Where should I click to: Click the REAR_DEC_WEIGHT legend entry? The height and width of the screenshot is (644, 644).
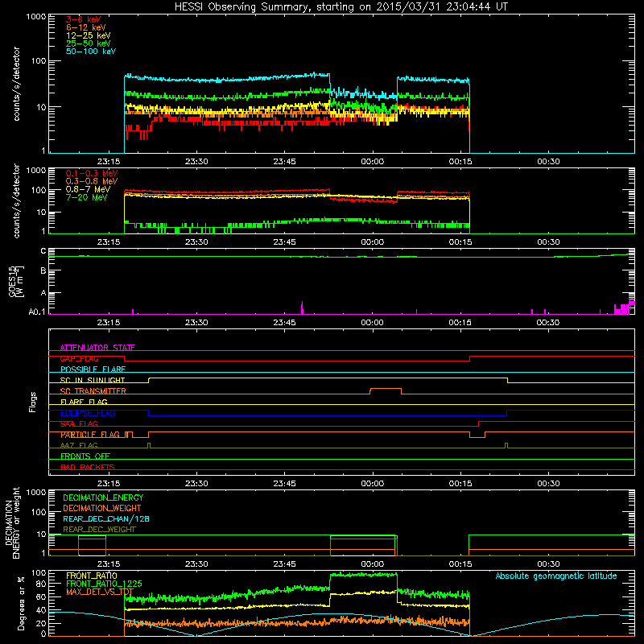(x=99, y=530)
